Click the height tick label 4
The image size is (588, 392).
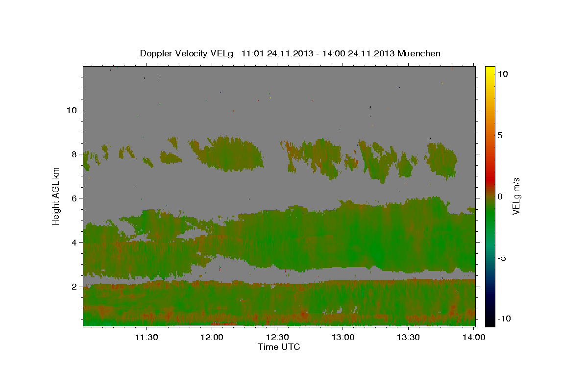click(74, 242)
